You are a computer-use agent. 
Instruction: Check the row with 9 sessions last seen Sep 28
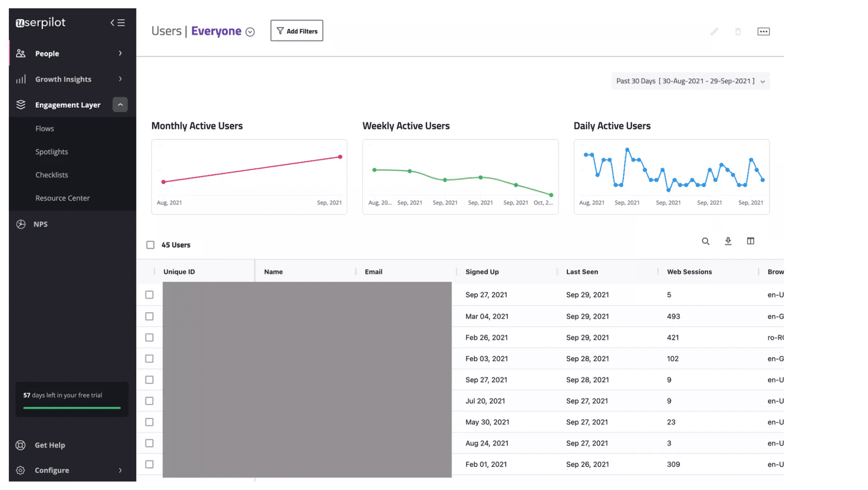point(149,380)
